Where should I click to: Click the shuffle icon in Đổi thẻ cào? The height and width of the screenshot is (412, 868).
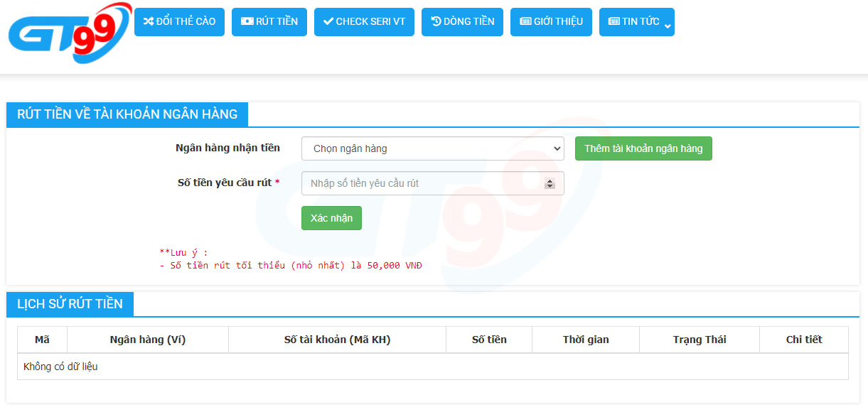click(149, 21)
